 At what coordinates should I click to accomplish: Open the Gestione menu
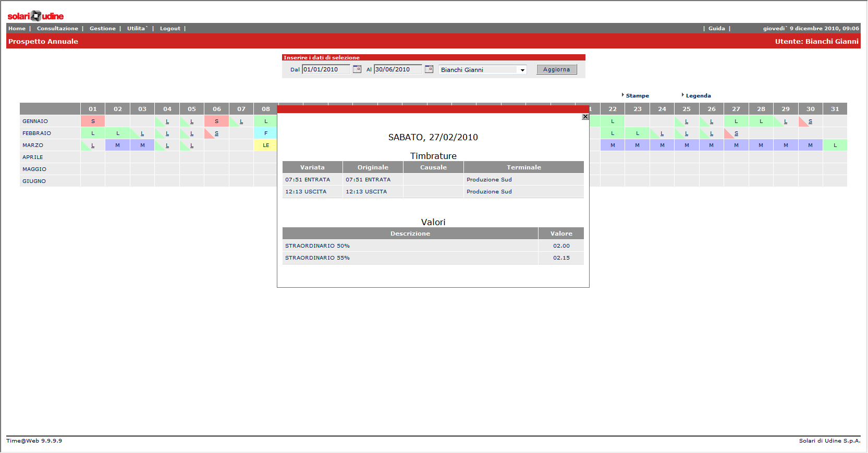pyautogui.click(x=103, y=29)
